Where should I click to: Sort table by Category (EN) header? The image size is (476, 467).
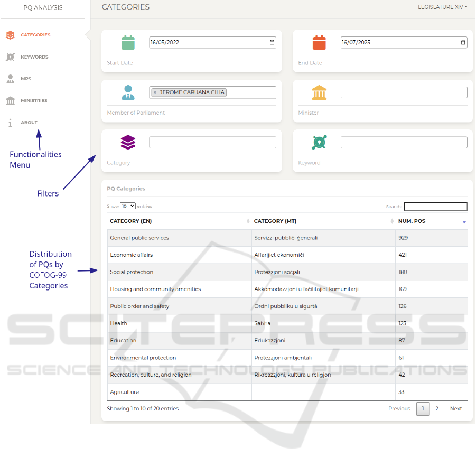(131, 221)
